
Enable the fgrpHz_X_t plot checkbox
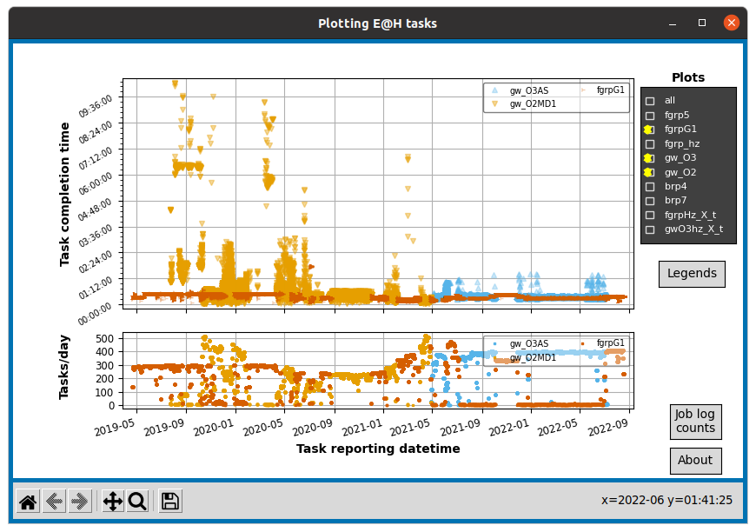point(650,215)
